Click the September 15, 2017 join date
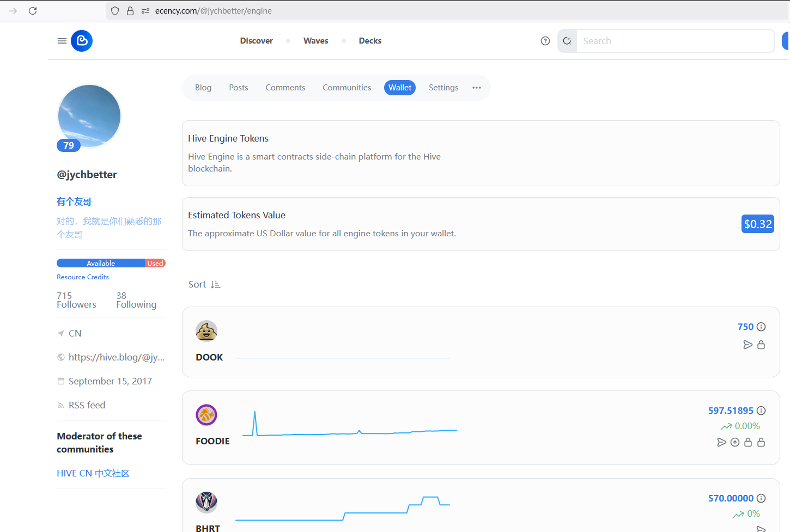 110,381
